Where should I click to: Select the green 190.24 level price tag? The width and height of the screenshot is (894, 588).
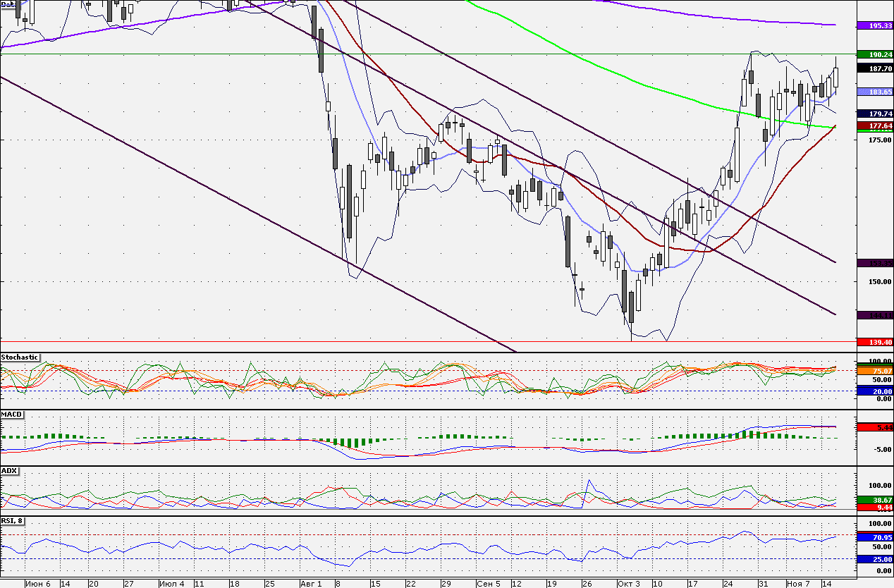point(875,54)
